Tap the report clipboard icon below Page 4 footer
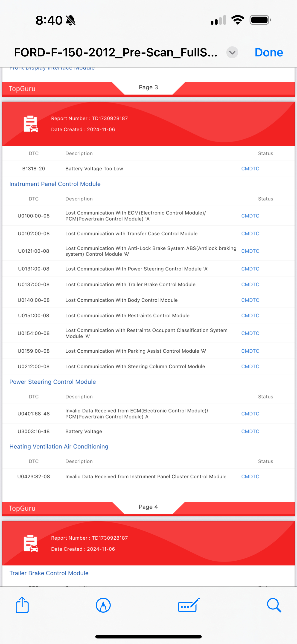This screenshot has width=297, height=644. pos(31,543)
